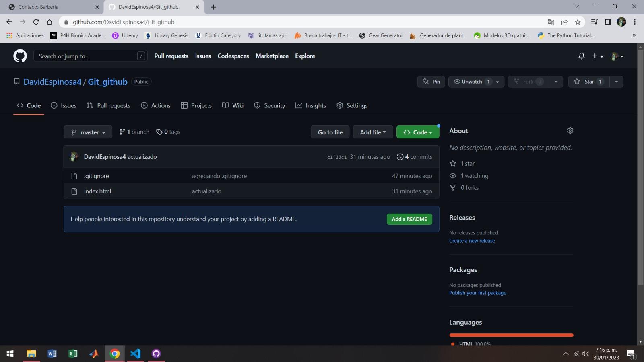Open the GitHub home logo
This screenshot has height=362, width=644.
tap(20, 56)
